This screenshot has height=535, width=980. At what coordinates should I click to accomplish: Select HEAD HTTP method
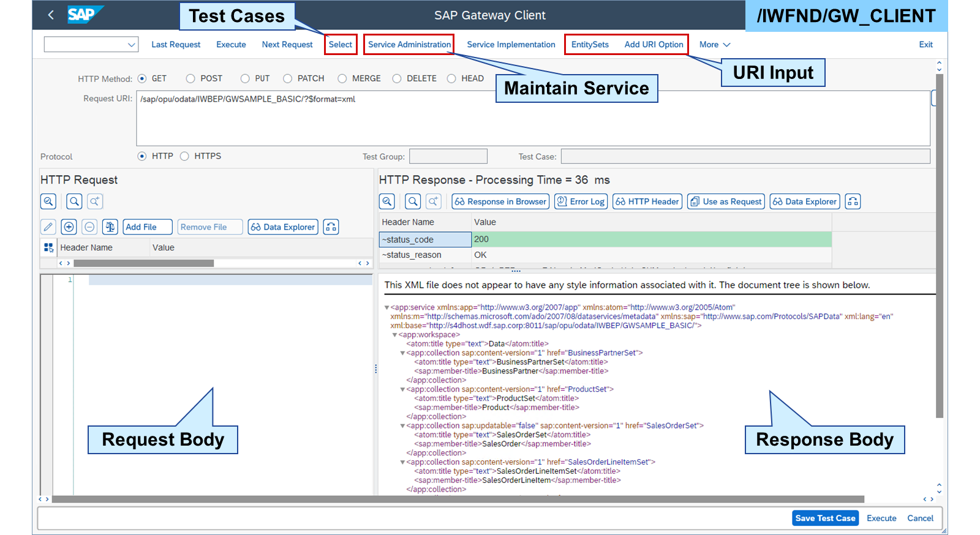pyautogui.click(x=451, y=78)
